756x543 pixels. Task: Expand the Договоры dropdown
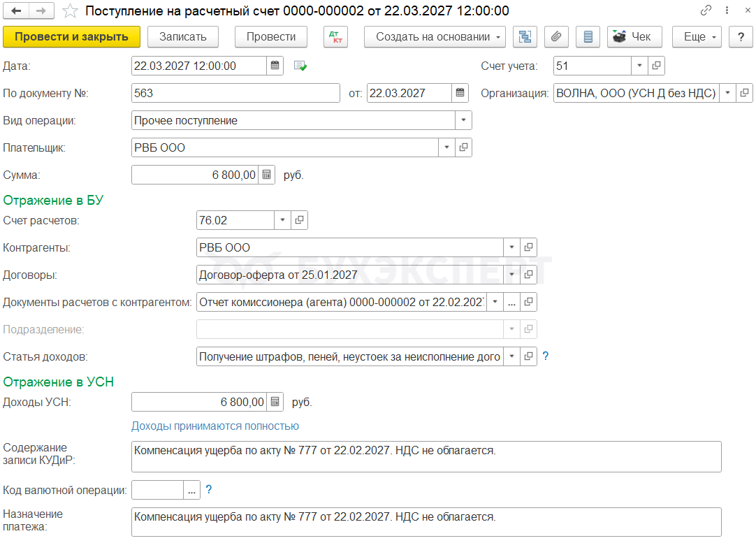point(511,275)
